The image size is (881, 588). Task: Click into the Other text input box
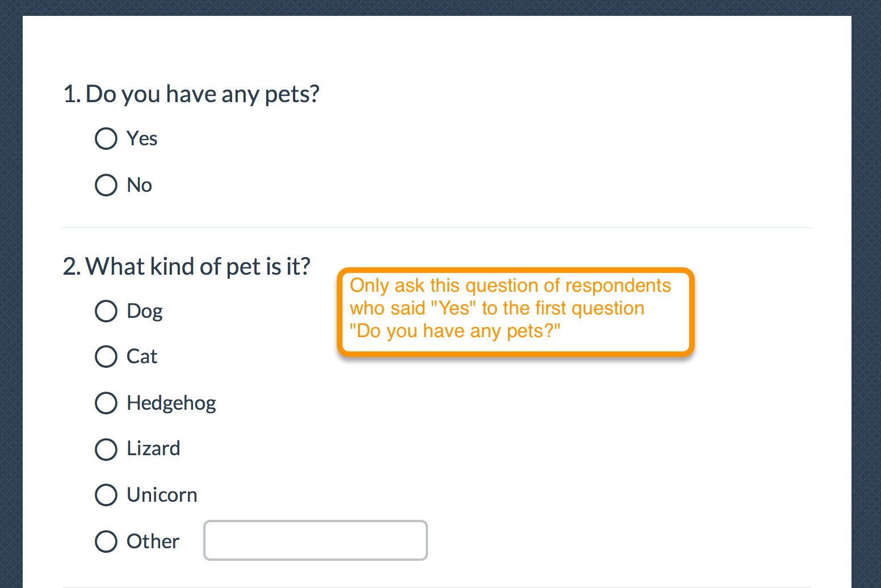pyautogui.click(x=316, y=540)
